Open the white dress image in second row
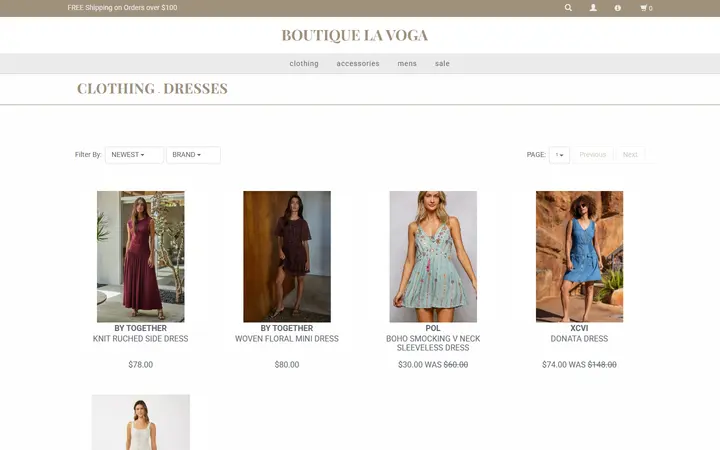The image size is (720, 450). coord(141,422)
